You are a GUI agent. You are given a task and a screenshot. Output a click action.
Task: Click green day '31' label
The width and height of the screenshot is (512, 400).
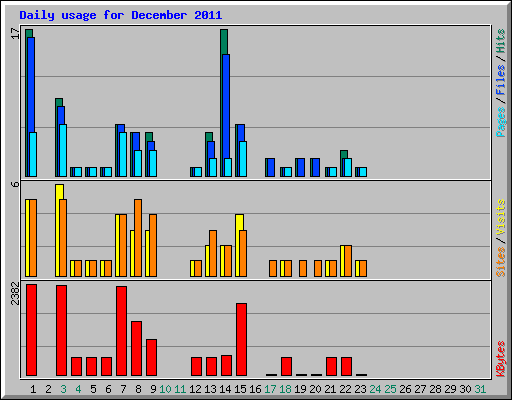(x=480, y=389)
